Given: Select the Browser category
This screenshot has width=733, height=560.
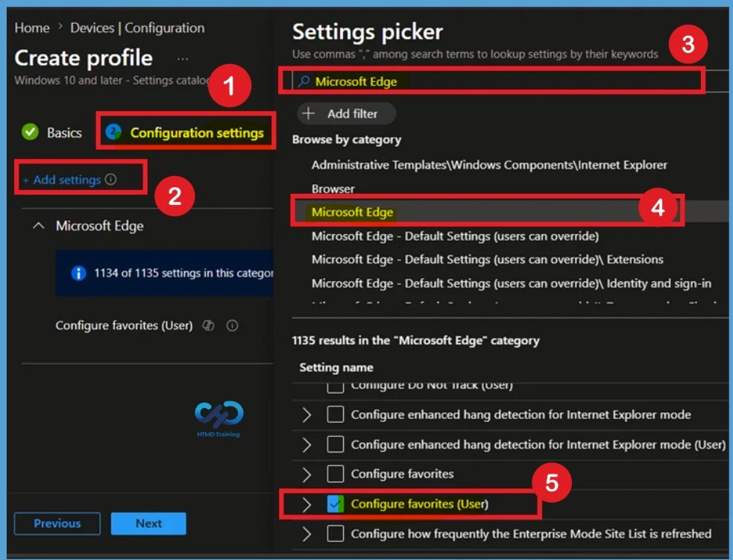Looking at the screenshot, I should 333,189.
